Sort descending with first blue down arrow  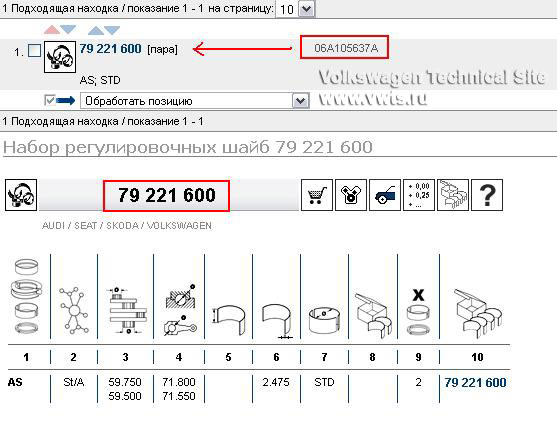click(68, 29)
